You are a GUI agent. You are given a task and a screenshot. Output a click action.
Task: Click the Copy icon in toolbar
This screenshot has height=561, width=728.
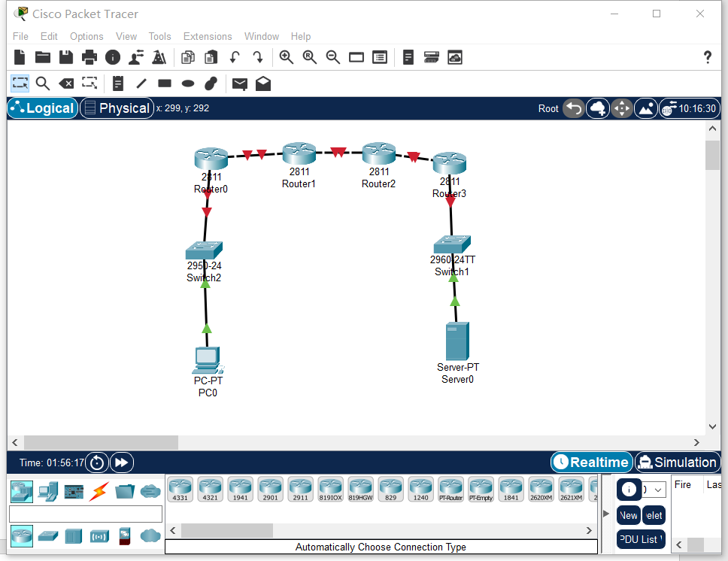[187, 57]
